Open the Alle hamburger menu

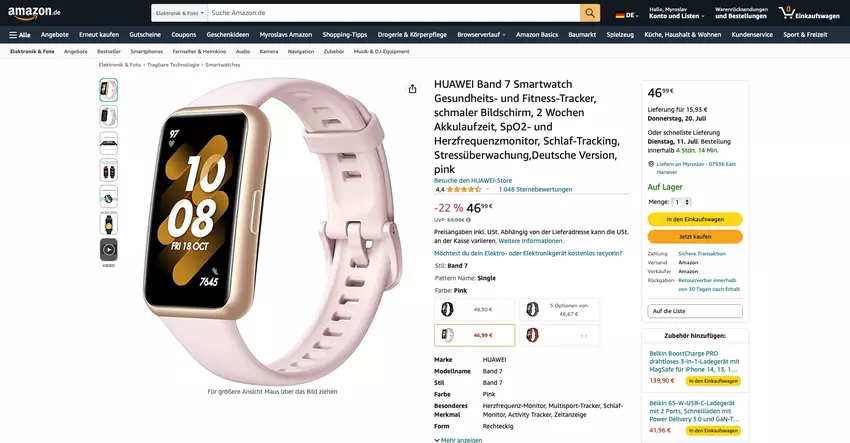(x=20, y=35)
